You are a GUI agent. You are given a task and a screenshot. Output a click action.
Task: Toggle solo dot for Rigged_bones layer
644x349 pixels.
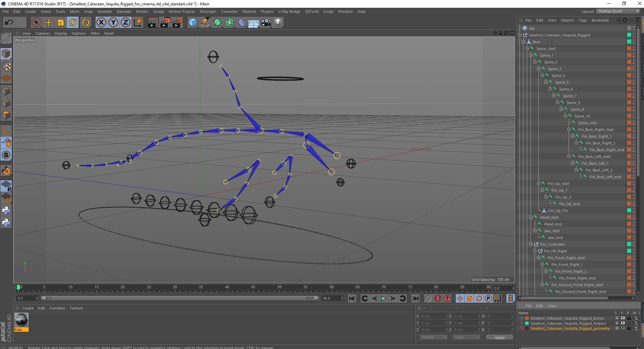[x=617, y=318]
